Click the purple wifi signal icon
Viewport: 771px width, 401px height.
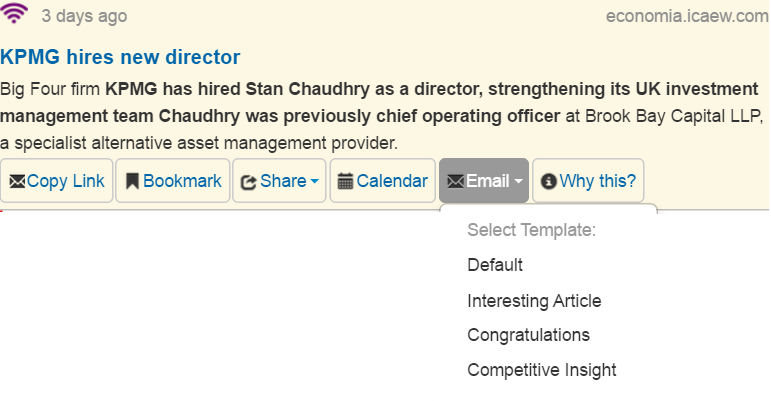click(x=14, y=13)
